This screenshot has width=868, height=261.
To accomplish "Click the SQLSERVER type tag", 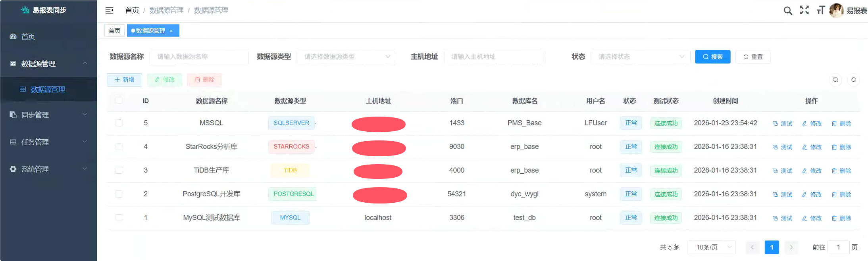I will pos(291,123).
